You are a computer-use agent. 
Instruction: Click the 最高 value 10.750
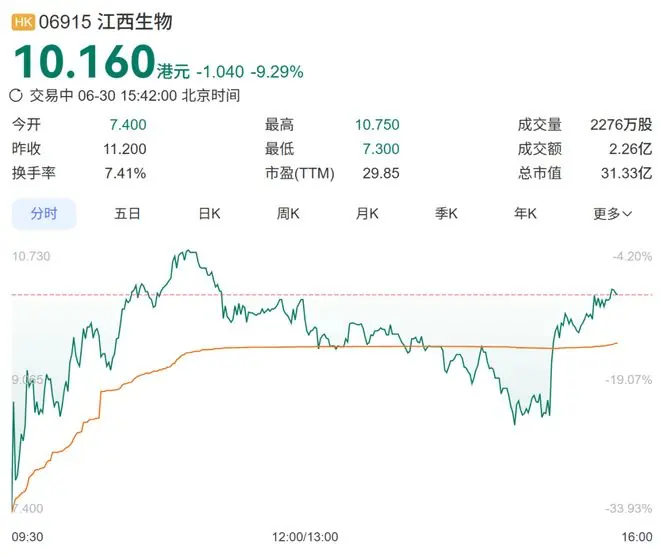pyautogui.click(x=377, y=125)
